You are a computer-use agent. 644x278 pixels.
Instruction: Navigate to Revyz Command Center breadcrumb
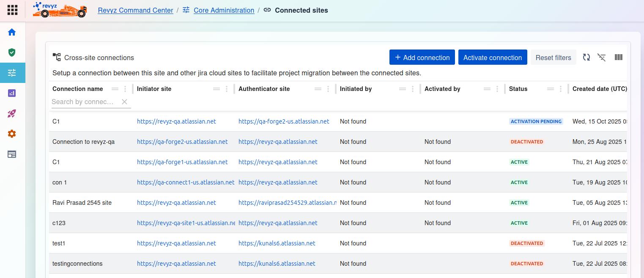tap(135, 10)
